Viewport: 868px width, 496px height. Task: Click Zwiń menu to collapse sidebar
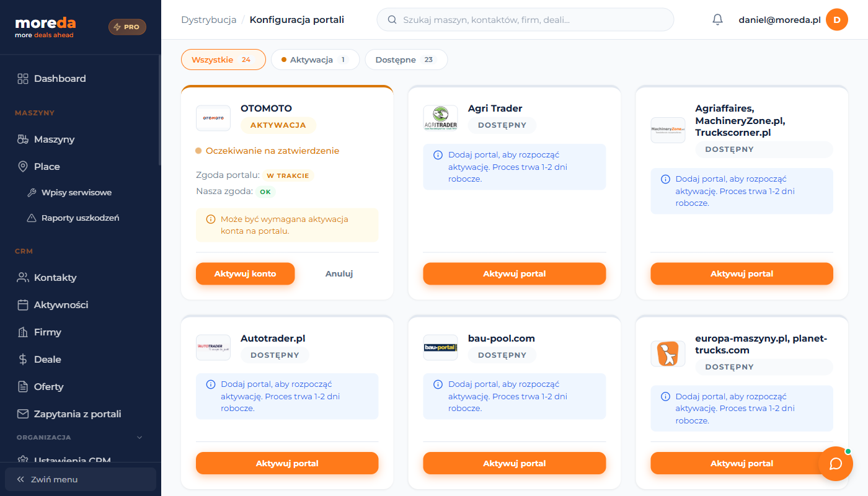(x=81, y=479)
